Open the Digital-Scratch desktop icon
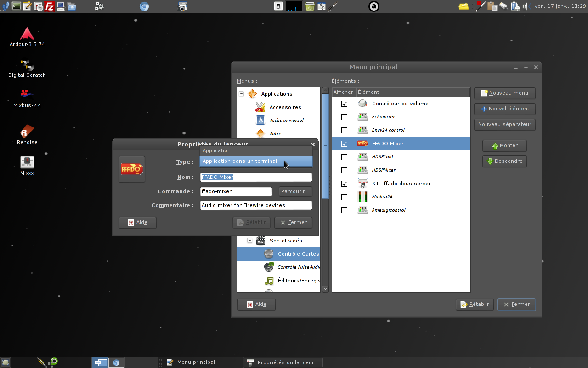 27,65
